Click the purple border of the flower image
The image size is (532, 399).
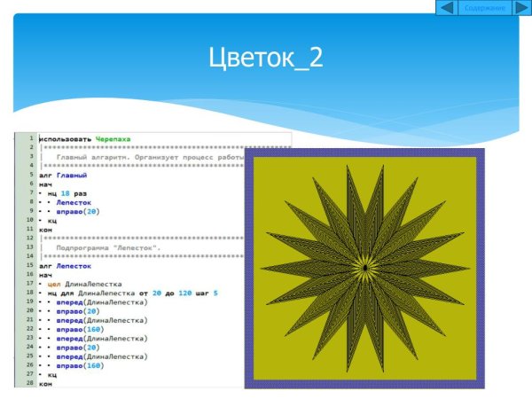(249, 268)
